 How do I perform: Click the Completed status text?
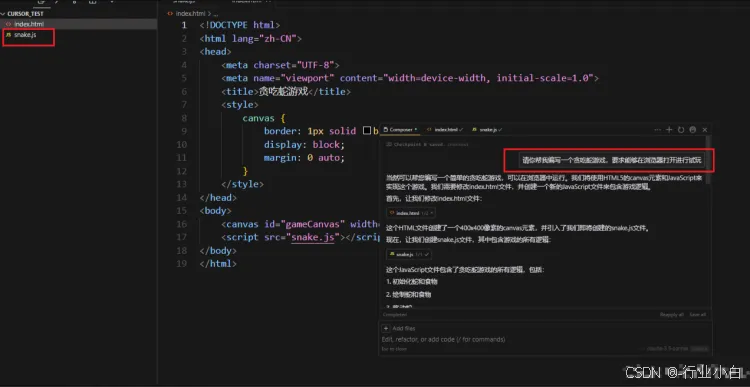(395, 315)
